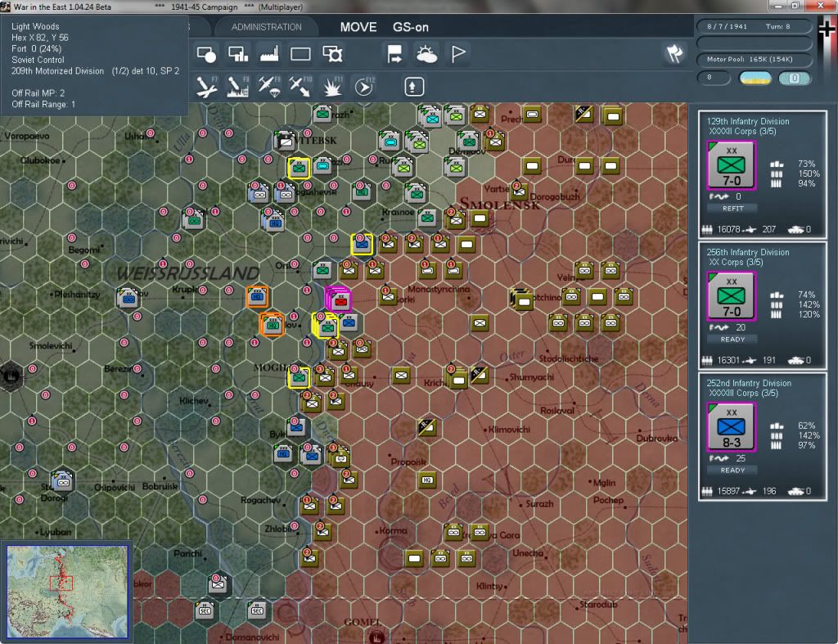Image resolution: width=838 pixels, height=644 pixels.
Task: Click the 252nd Infantry Division blue counter
Action: click(x=731, y=427)
